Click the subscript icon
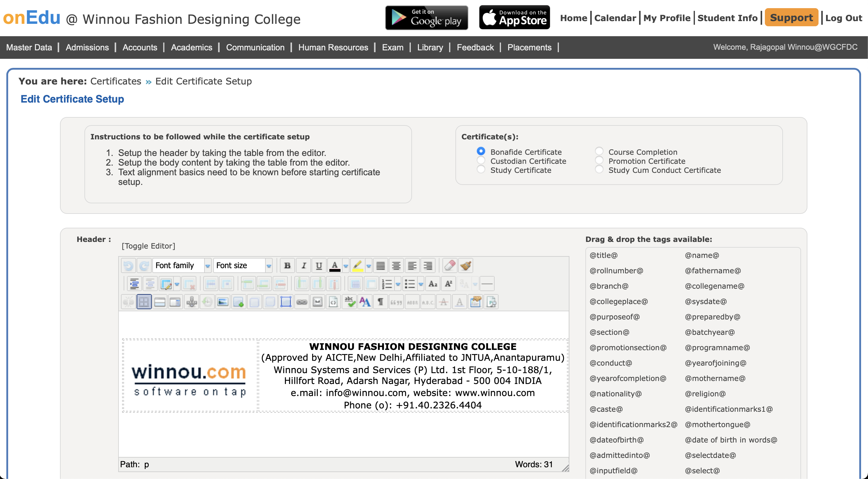This screenshot has height=479, width=868. pyautogui.click(x=433, y=284)
